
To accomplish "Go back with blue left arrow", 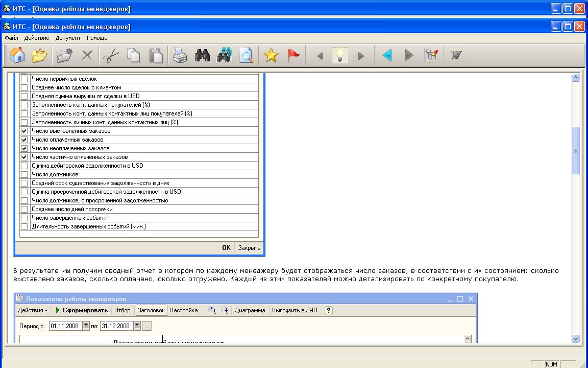I will pos(387,55).
